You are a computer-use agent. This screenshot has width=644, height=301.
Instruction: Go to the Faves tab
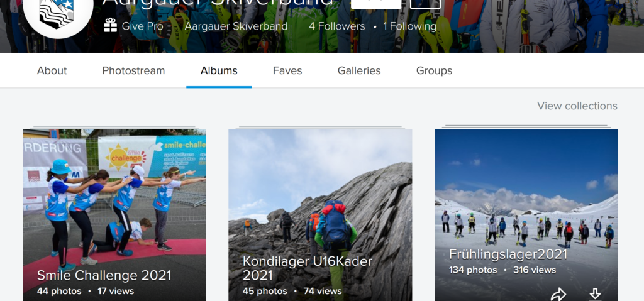click(x=287, y=70)
